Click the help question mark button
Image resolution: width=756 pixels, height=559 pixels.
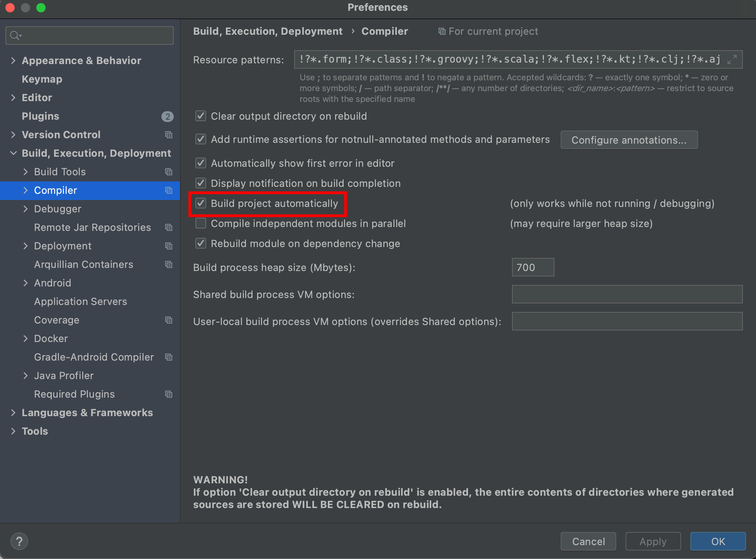[19, 541]
